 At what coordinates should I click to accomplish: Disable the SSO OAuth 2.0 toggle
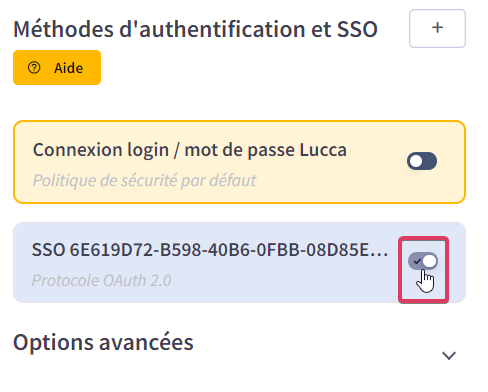coord(423,261)
